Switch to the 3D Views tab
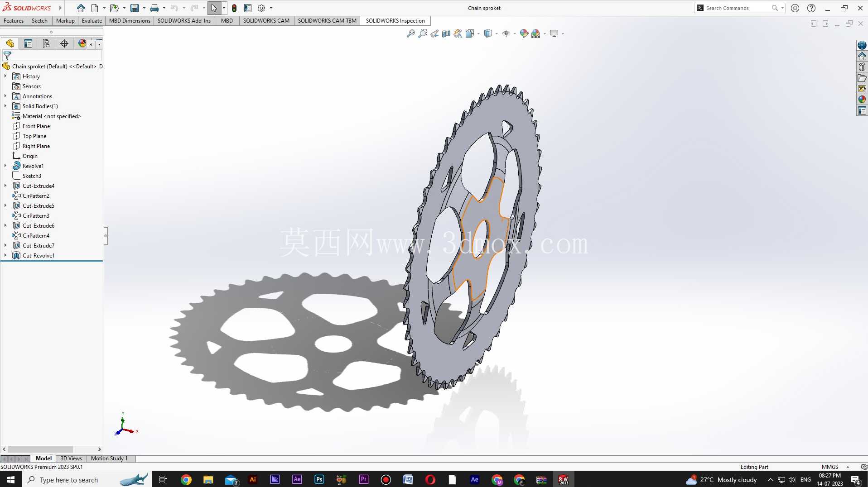The width and height of the screenshot is (868, 487). tap(71, 458)
